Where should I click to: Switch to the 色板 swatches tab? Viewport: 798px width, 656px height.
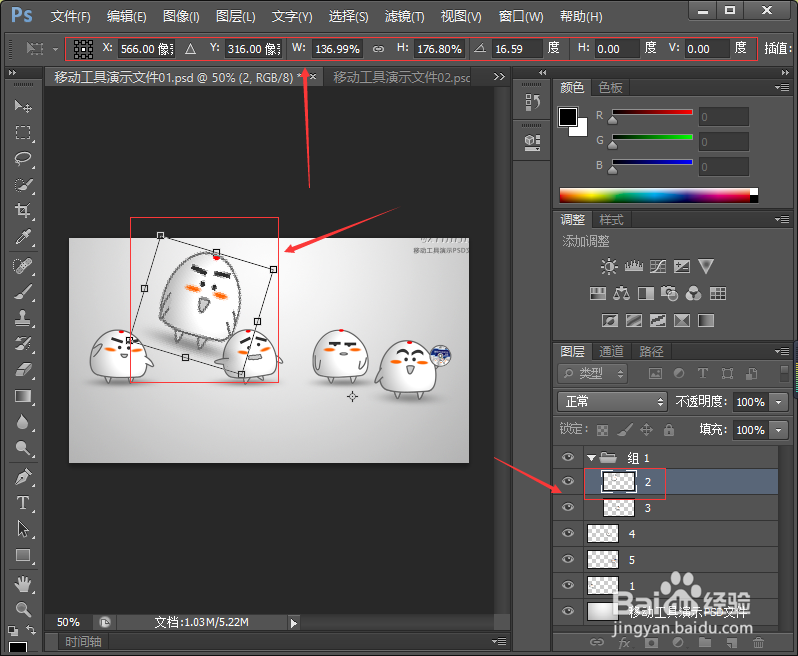pyautogui.click(x=611, y=88)
